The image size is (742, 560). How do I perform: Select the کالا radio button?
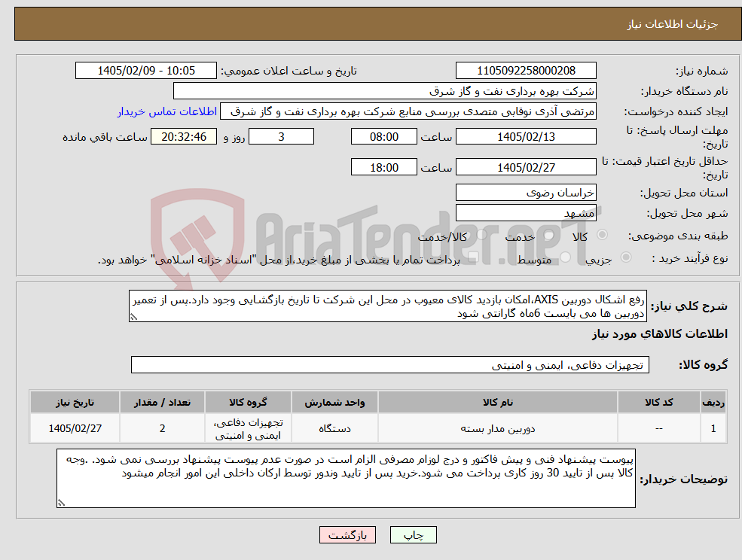click(x=603, y=235)
